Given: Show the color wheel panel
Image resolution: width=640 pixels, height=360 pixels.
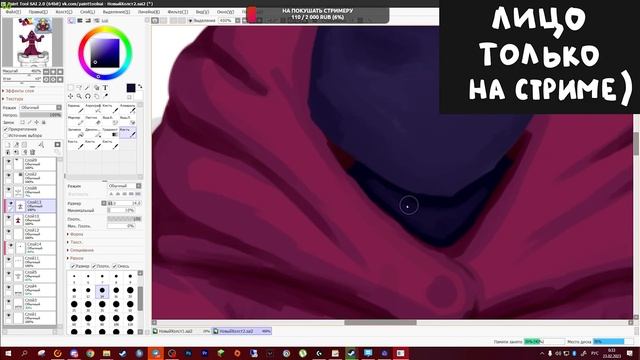Looking at the screenshot, I should 72,20.
